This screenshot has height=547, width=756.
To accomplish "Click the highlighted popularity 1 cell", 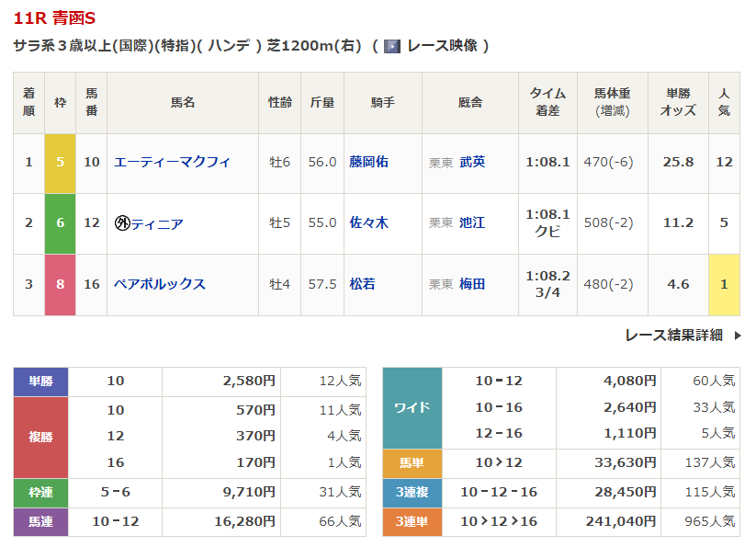I will pyautogui.click(x=724, y=285).
